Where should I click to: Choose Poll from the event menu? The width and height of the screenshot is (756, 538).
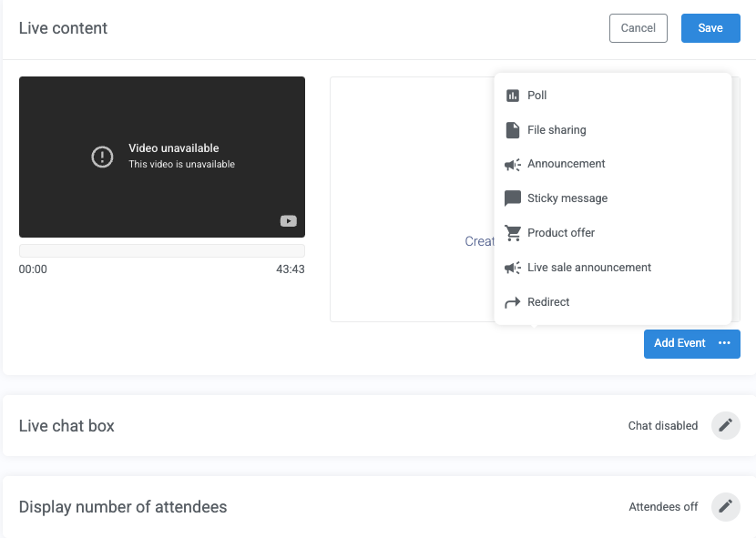click(536, 95)
